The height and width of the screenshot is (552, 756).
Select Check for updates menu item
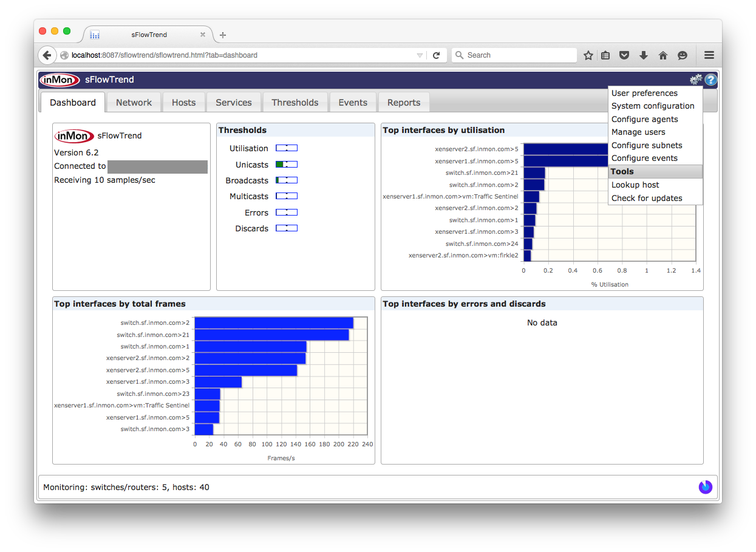click(655, 198)
